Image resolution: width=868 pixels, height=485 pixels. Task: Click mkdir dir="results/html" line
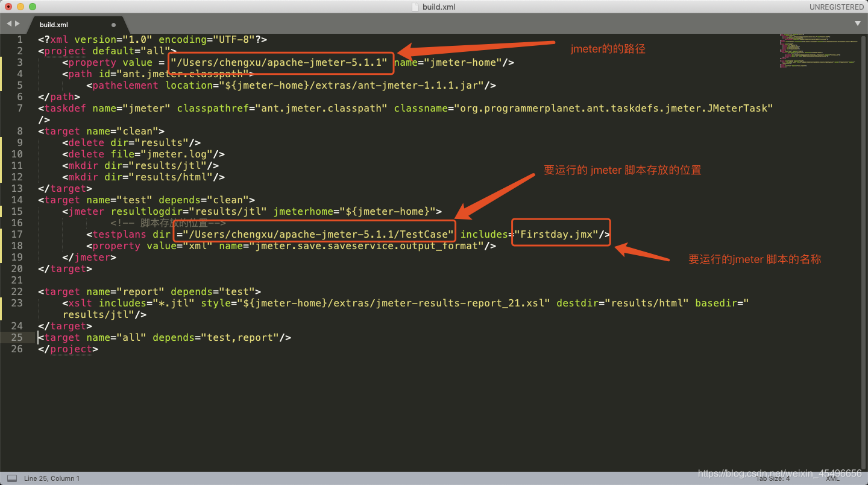point(143,177)
